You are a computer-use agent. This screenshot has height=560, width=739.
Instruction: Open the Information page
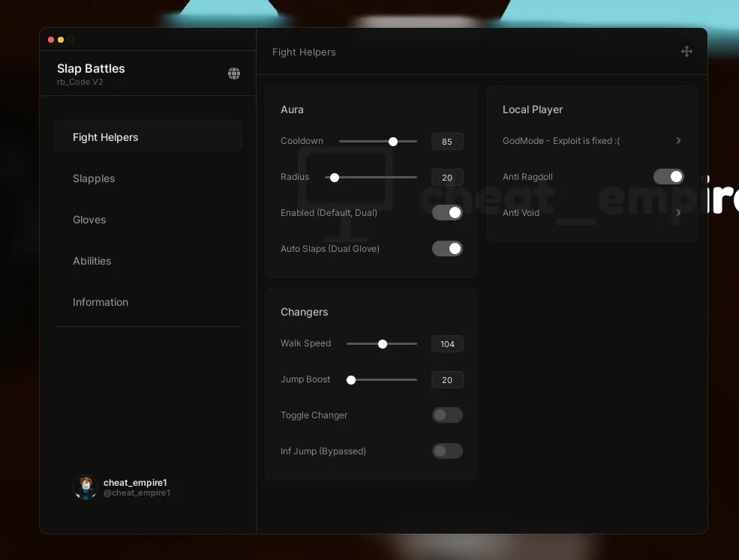[101, 302]
